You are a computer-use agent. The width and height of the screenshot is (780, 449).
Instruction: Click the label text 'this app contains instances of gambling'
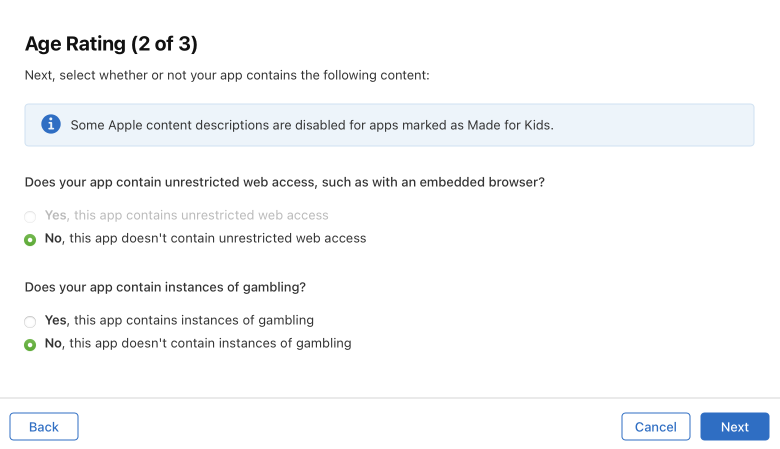[194, 320]
